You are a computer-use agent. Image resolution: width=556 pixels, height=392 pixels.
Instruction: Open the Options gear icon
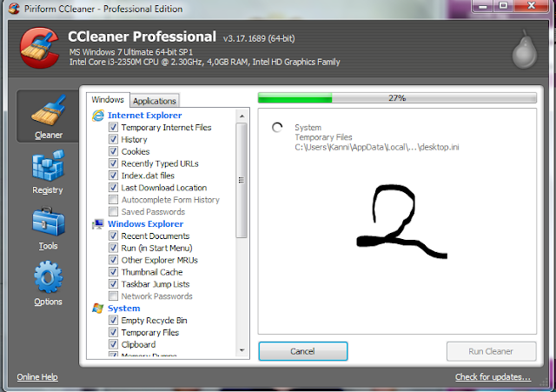(x=49, y=277)
